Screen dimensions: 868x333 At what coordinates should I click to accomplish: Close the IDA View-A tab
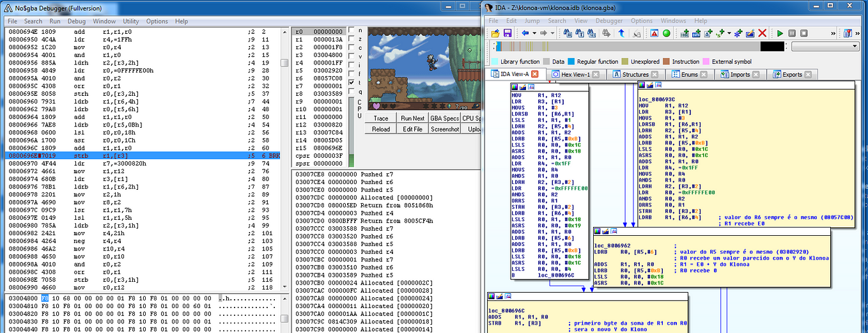[x=535, y=74]
